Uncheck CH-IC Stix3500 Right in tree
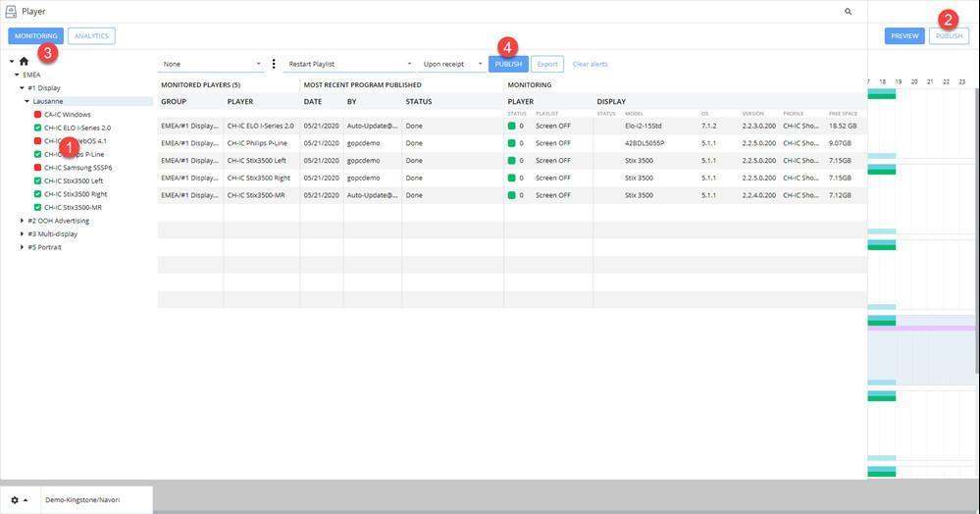 pyautogui.click(x=37, y=194)
